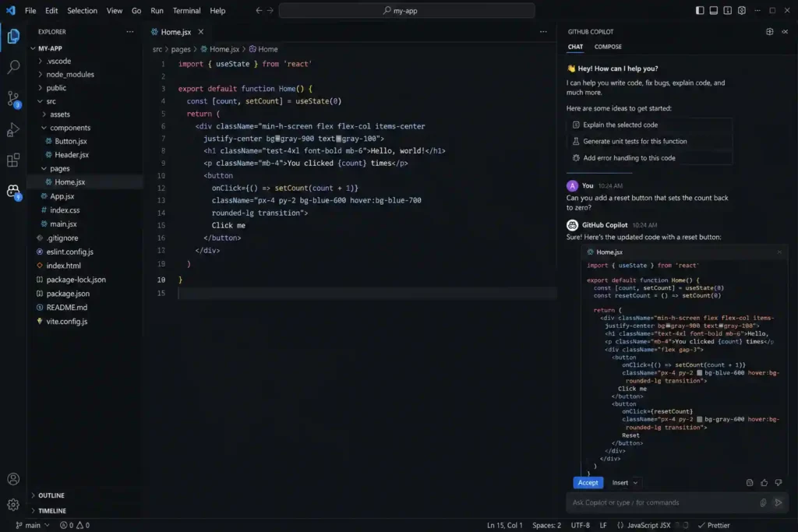798x532 pixels.
Task: Give thumbs down to Copilot response
Action: pos(779,483)
